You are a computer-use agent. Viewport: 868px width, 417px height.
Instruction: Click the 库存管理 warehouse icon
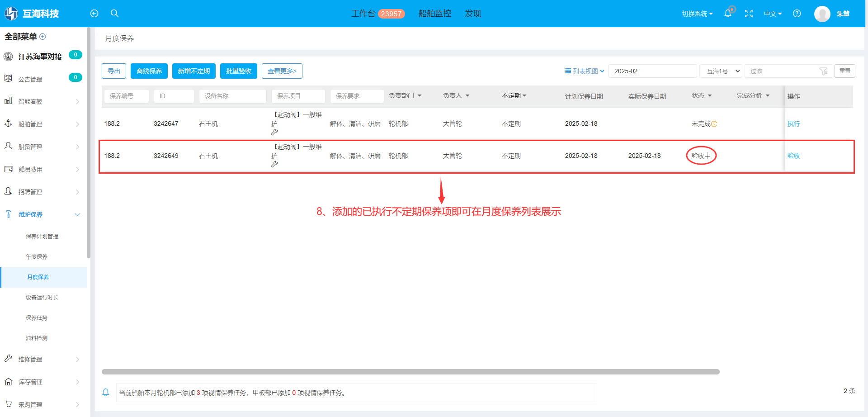pyautogui.click(x=8, y=382)
